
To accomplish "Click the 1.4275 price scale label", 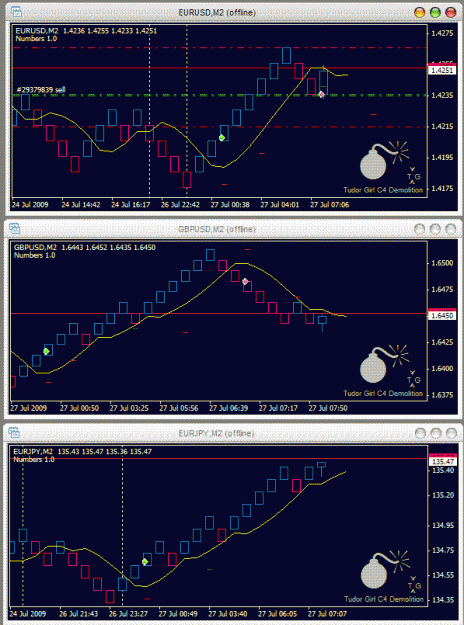I will point(442,33).
